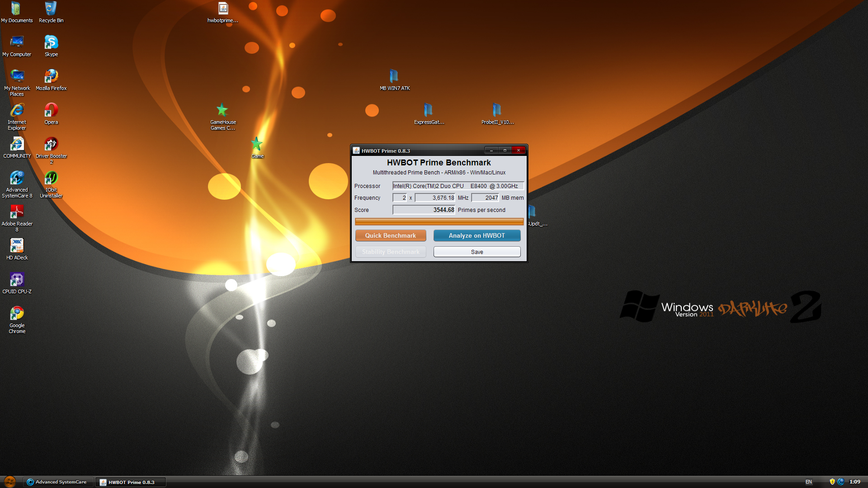Select the COMMUNITY desktop shortcut
Screen dimensions: 868x488
17,148
